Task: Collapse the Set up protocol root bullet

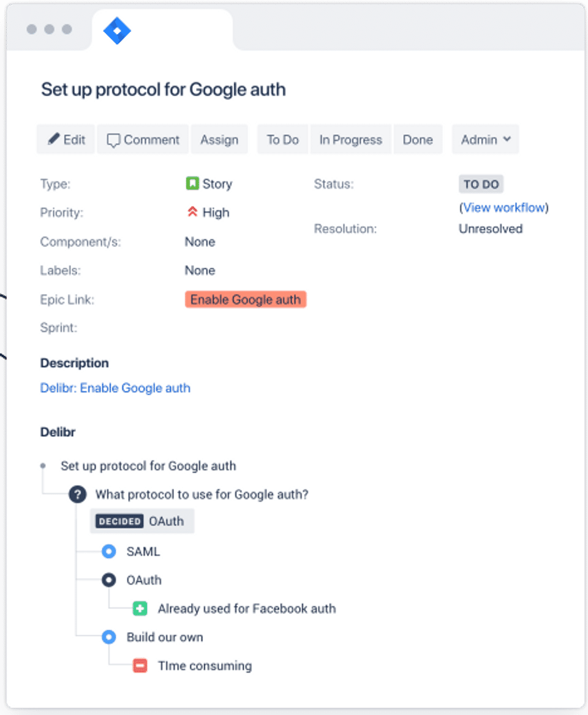Action: 43,466
